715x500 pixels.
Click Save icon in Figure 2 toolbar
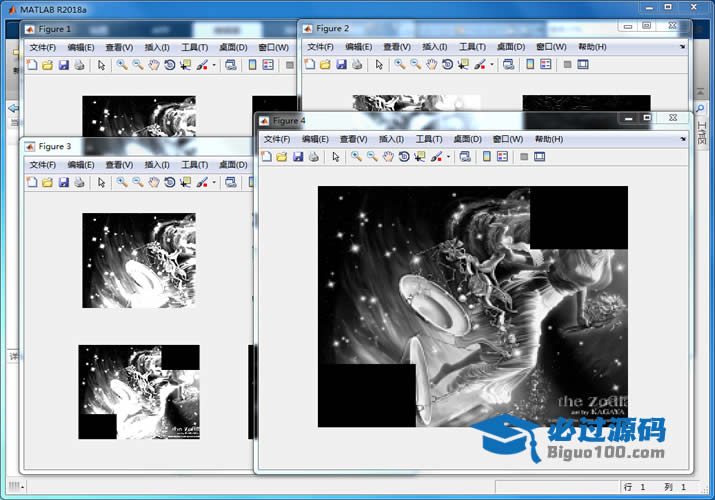point(341,64)
